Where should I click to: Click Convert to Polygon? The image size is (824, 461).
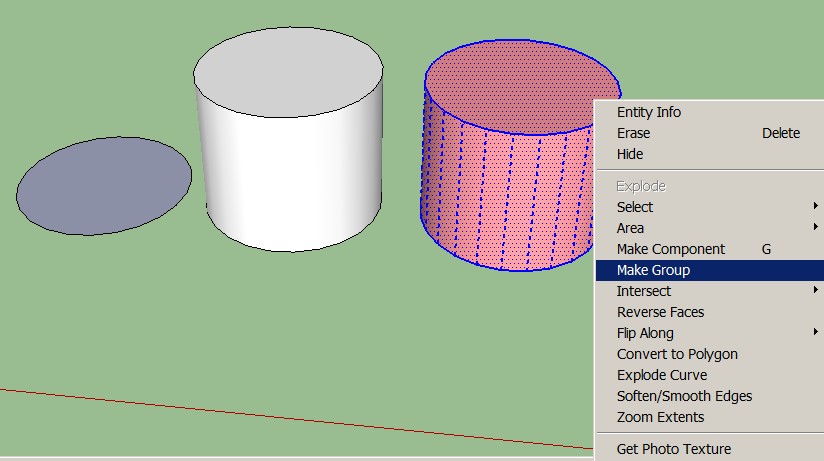677,354
